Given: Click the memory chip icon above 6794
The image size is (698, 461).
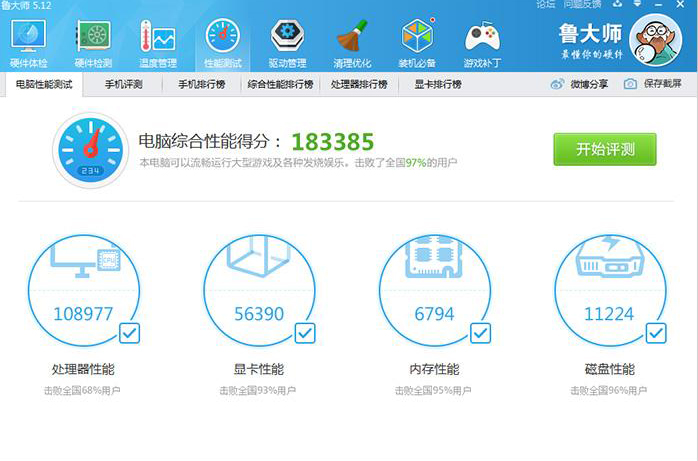Looking at the screenshot, I should (x=434, y=257).
